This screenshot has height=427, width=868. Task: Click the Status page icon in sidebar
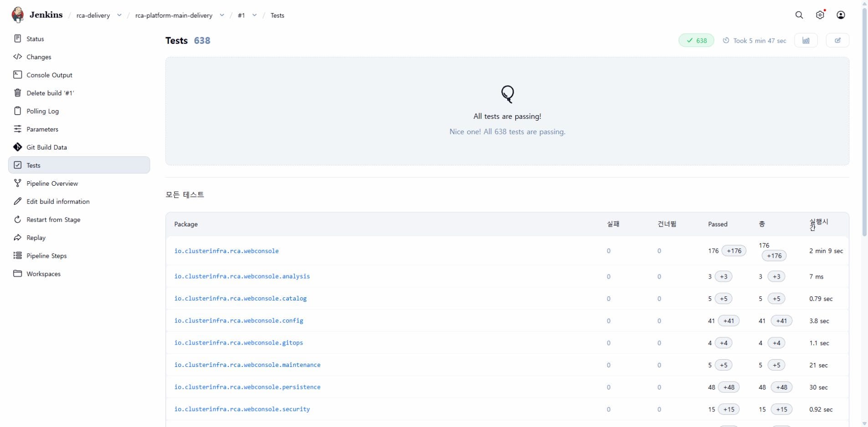point(18,39)
